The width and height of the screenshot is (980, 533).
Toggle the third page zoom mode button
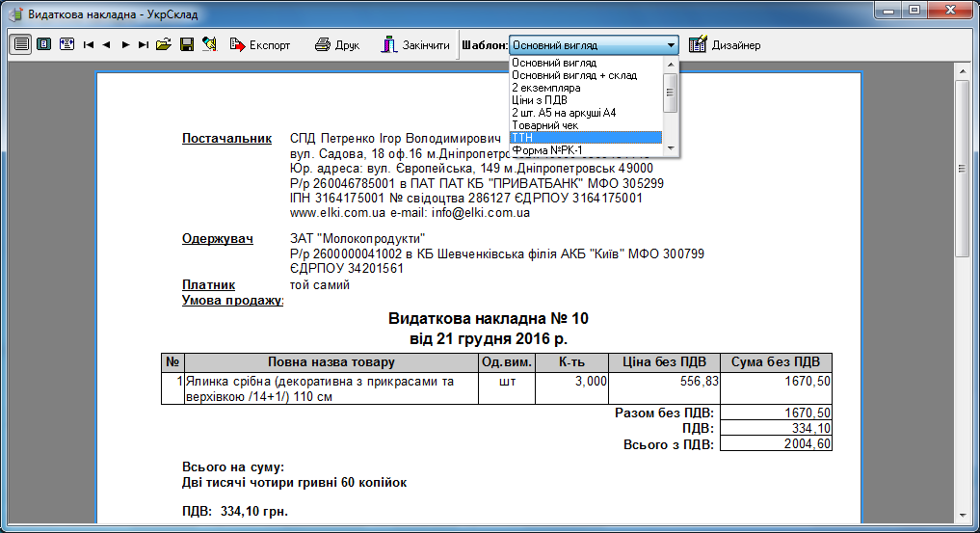(x=66, y=45)
